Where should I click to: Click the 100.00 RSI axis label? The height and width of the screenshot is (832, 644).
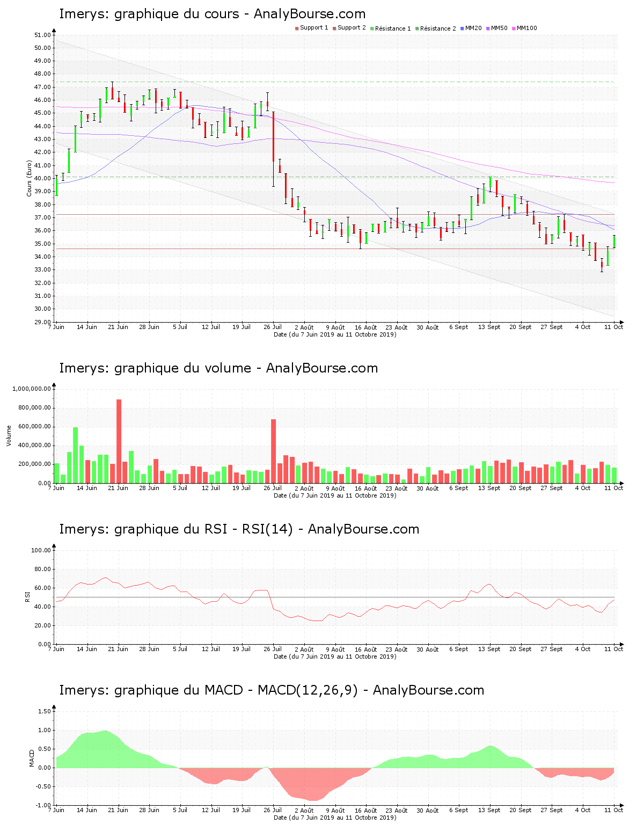coord(41,550)
